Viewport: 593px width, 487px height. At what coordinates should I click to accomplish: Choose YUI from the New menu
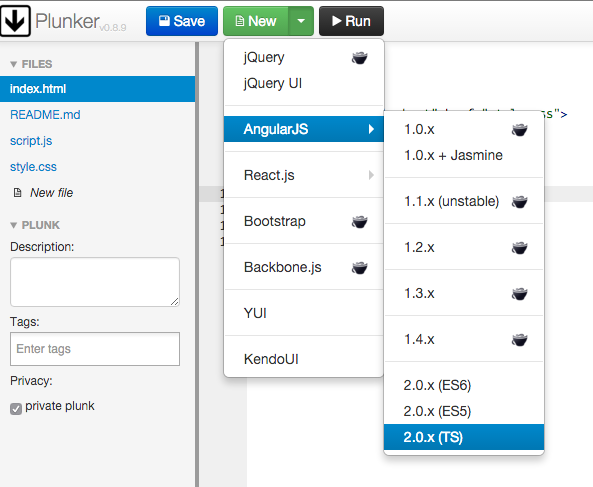tap(304, 313)
